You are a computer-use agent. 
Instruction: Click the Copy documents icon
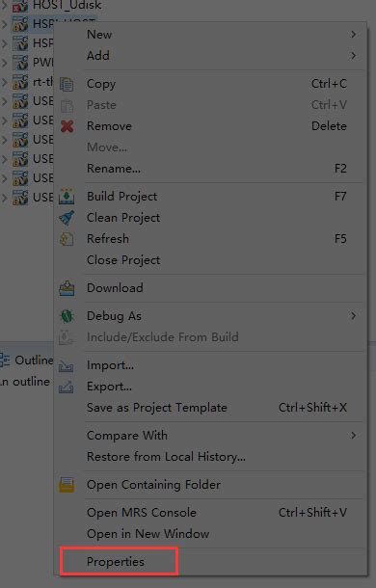[67, 84]
